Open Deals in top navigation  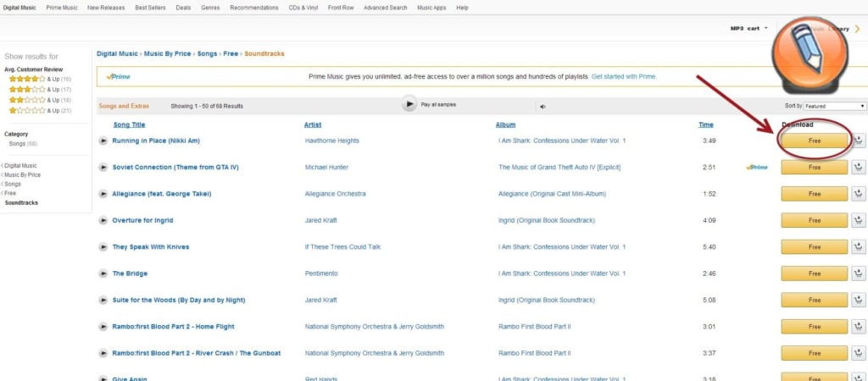click(x=183, y=8)
